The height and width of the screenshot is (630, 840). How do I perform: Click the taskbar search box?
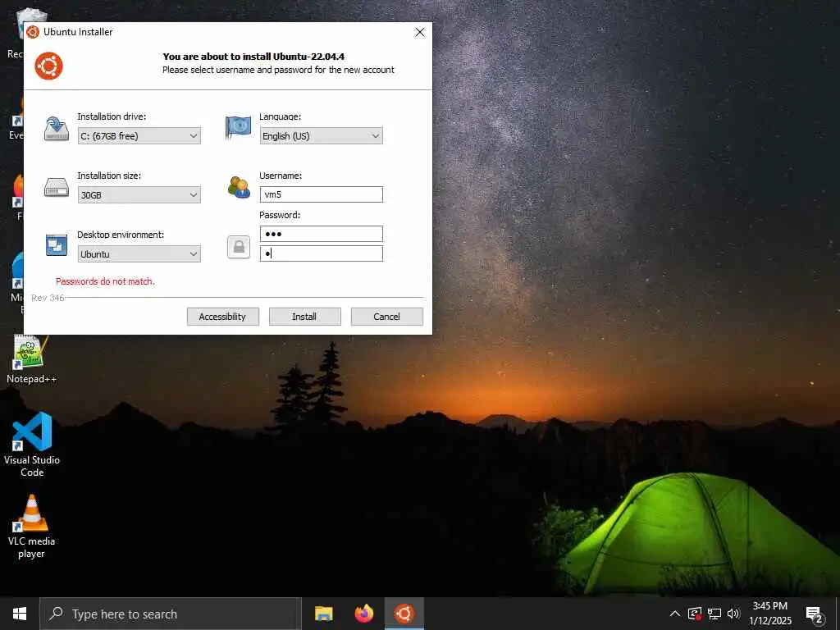[x=171, y=614]
